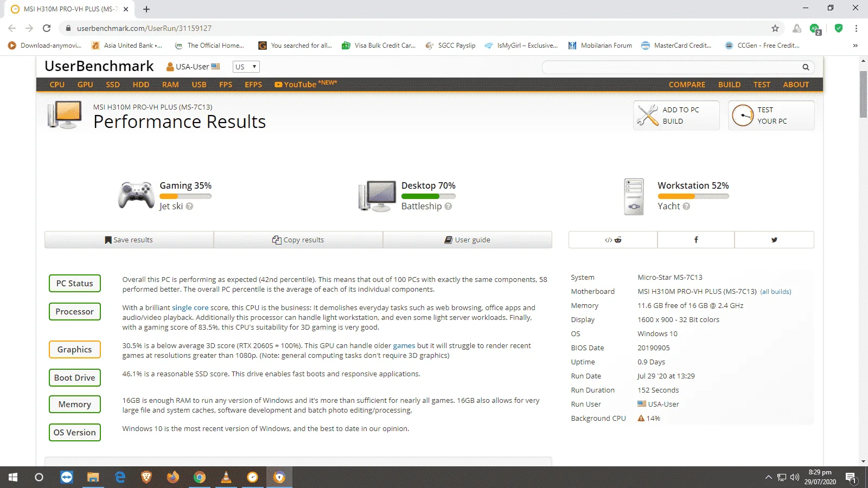The height and width of the screenshot is (488, 868).
Task: Open the Run User USA-User profile link
Action: tap(658, 404)
